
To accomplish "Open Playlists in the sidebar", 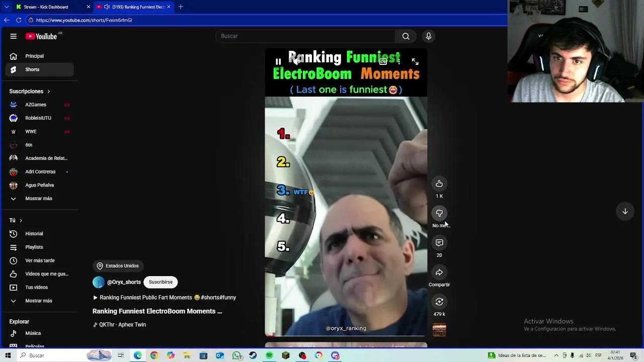I will point(40,247).
